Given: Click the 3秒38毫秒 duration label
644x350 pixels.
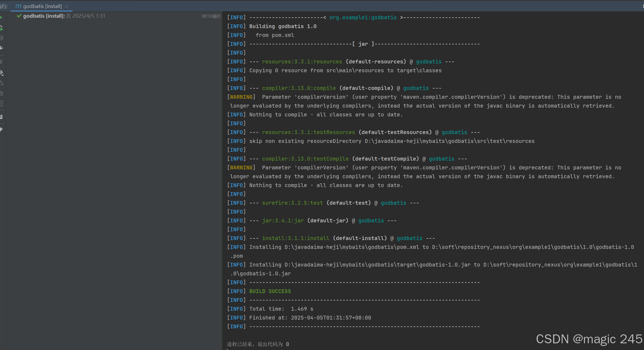Looking at the screenshot, I should coord(211,16).
